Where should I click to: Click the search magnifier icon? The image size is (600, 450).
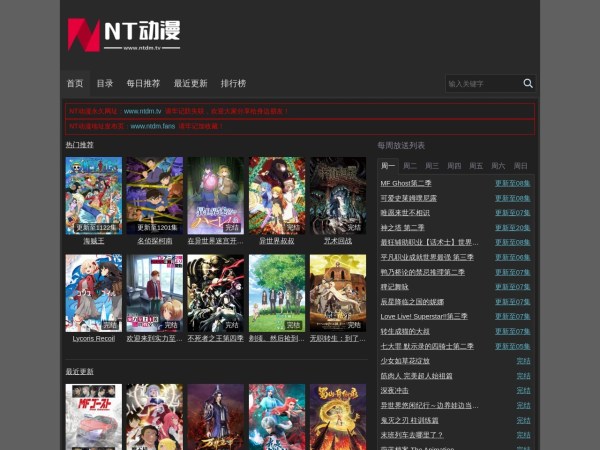(528, 84)
